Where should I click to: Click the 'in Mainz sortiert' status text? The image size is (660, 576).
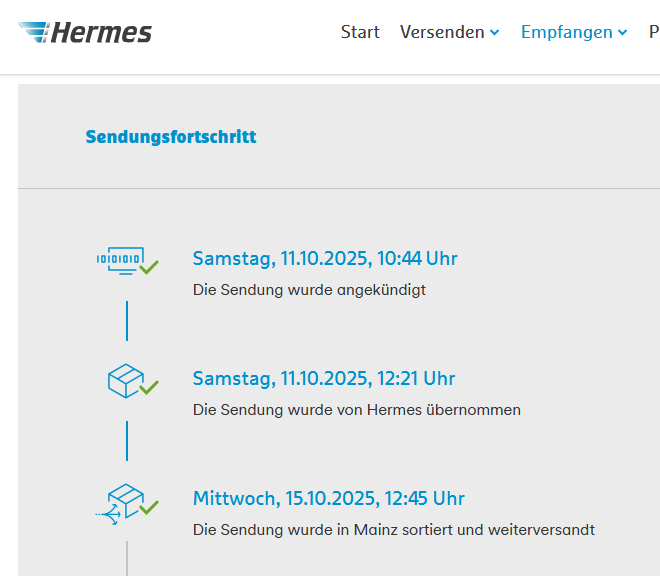(x=394, y=530)
